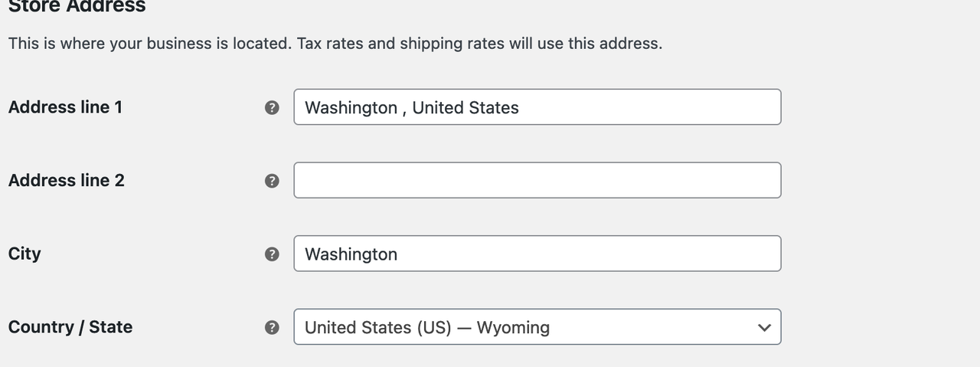Screen dimensions: 980x367
Task: Click the store address description text
Action: click(x=335, y=44)
